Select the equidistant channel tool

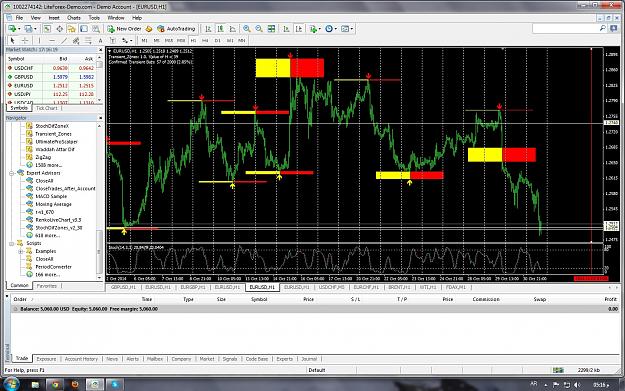click(x=76, y=40)
